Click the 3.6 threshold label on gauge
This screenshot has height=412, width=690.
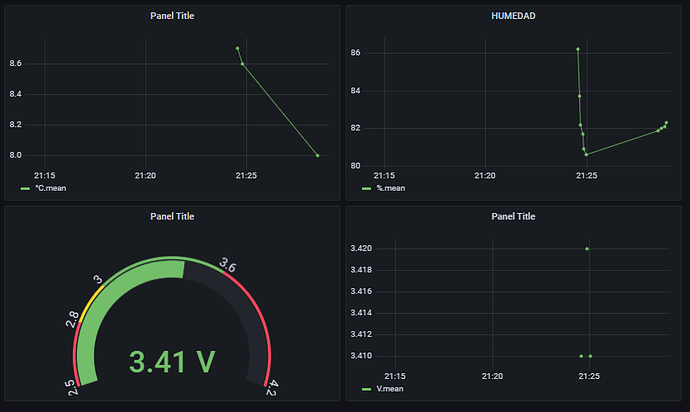(228, 265)
